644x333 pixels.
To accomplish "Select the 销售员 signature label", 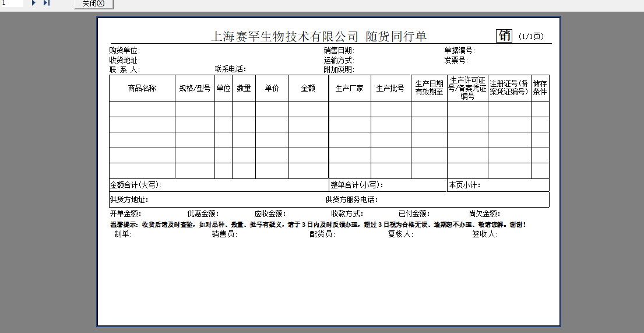I will coord(224,234).
